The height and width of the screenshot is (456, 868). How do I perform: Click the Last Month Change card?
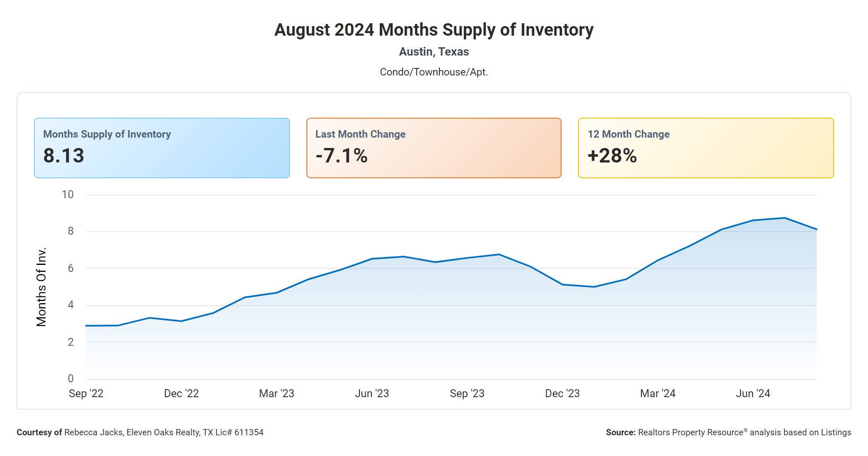coord(434,148)
